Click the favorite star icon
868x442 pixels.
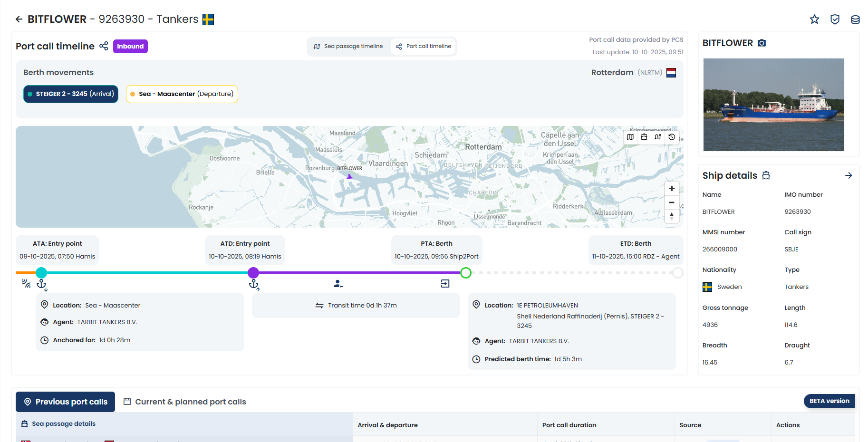coord(814,19)
